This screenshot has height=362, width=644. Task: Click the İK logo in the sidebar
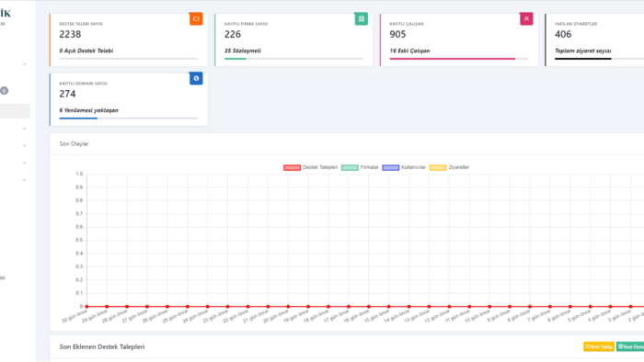pyautogui.click(x=6, y=14)
